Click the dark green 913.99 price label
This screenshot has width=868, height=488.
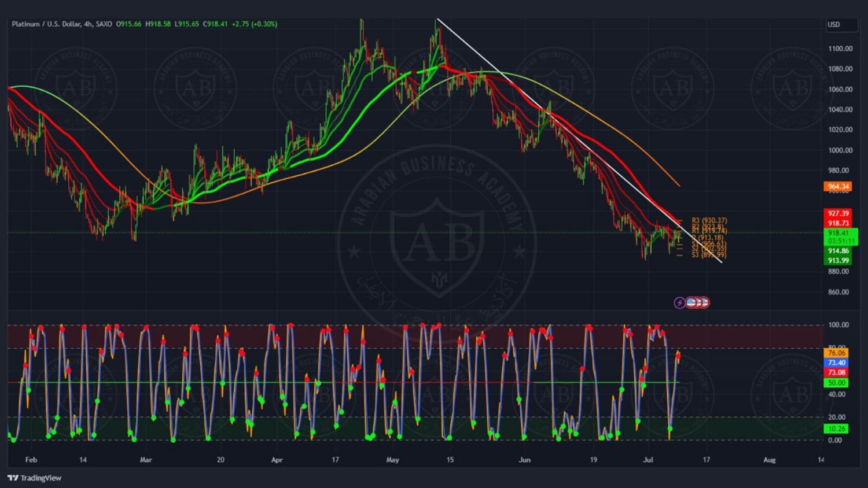click(838, 261)
